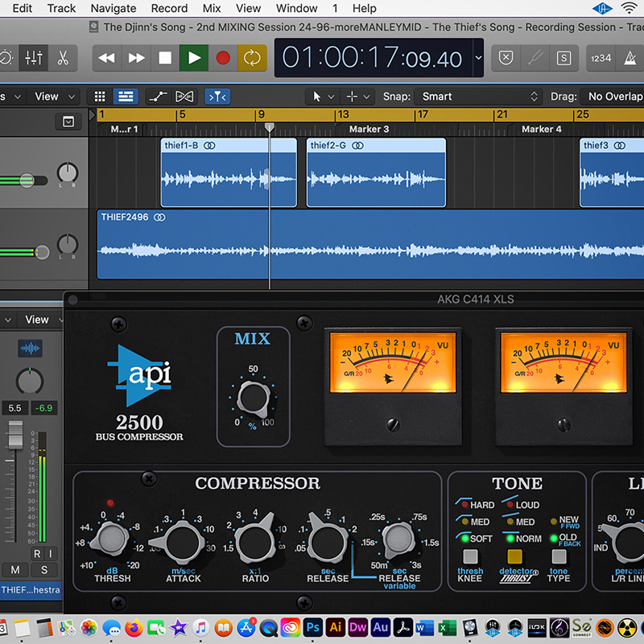644x644 pixels.
Task: Open Photoshop from the dock
Action: coord(313,628)
